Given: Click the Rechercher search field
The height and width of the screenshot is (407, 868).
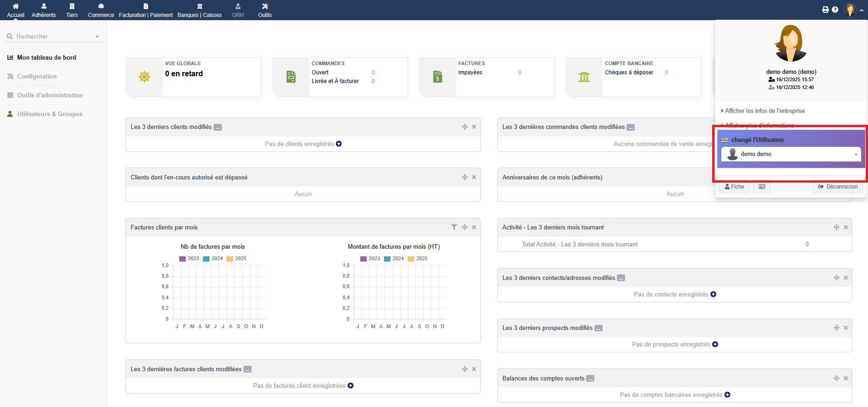Looking at the screenshot, I should coord(53,36).
